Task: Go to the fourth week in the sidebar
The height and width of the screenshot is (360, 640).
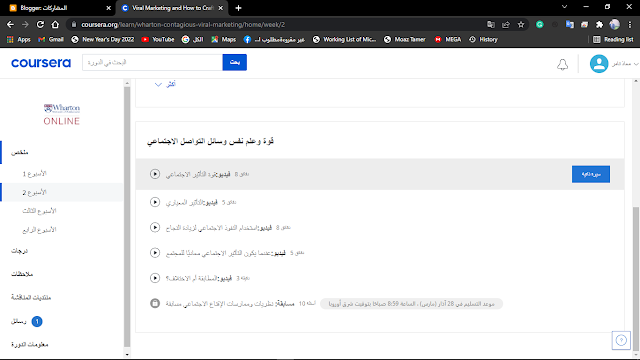Action: (39, 230)
